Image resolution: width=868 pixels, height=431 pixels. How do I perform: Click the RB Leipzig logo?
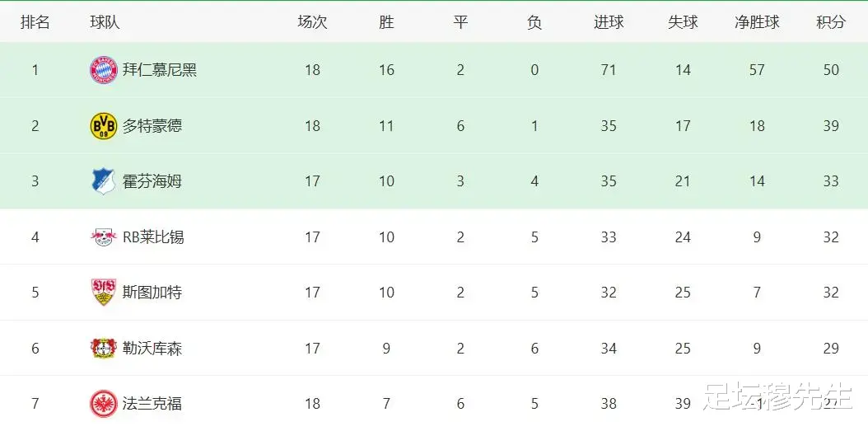[x=104, y=237]
